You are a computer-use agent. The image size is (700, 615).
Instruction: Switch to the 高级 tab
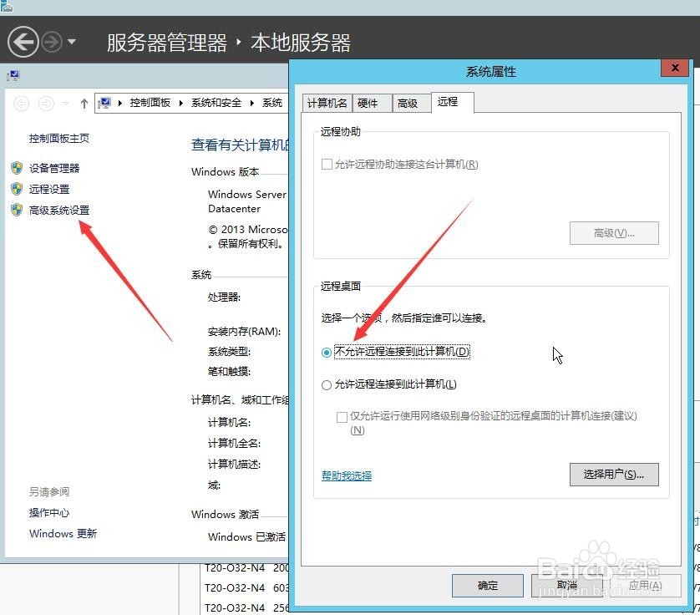coord(407,102)
